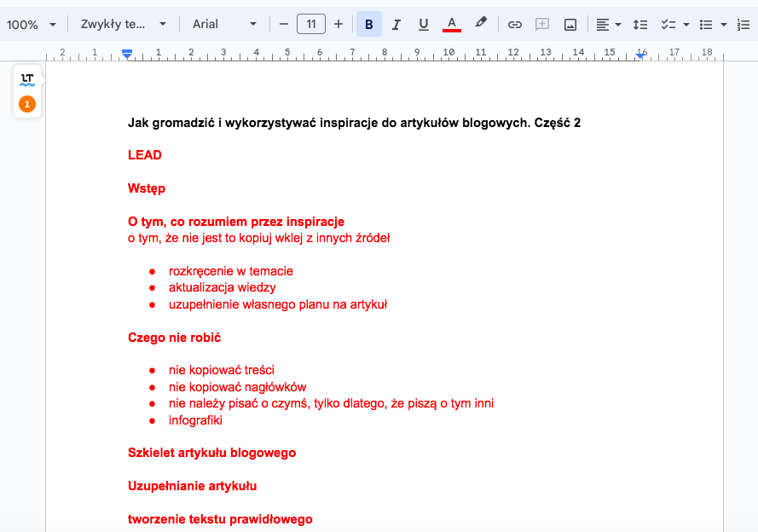Image resolution: width=758 pixels, height=532 pixels.
Task: Click the orange LanguageTool error count badge
Action: [x=27, y=104]
